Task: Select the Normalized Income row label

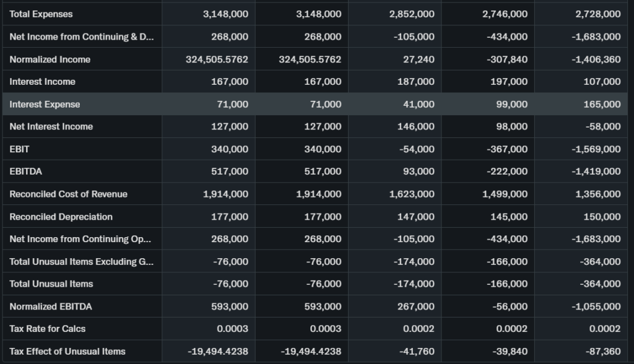Action: (x=50, y=59)
